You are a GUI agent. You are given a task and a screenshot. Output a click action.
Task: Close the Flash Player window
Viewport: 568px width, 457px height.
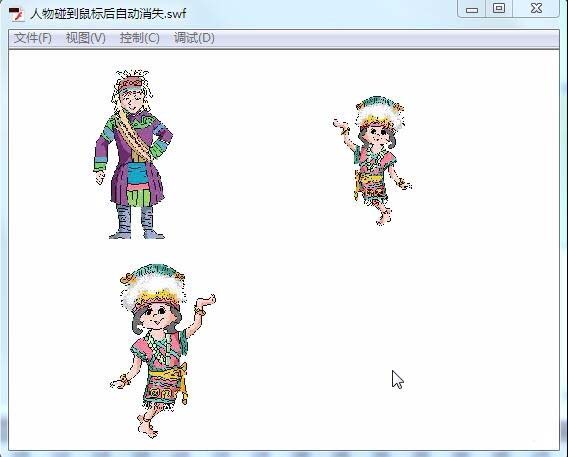[536, 9]
